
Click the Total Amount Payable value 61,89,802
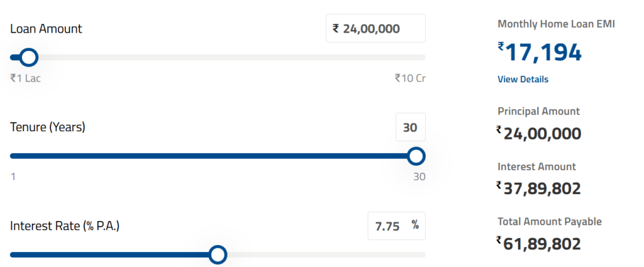click(x=542, y=244)
